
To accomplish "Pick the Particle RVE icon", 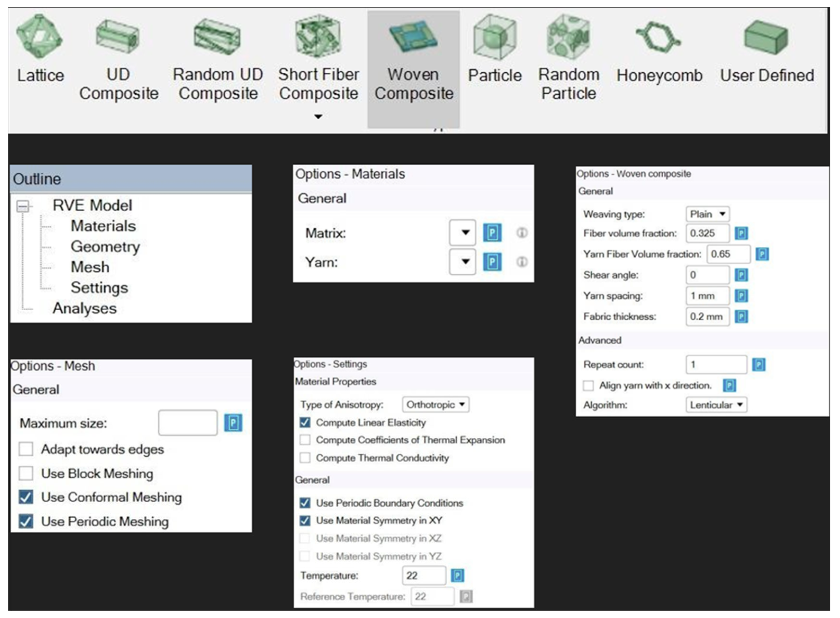I will (494, 37).
